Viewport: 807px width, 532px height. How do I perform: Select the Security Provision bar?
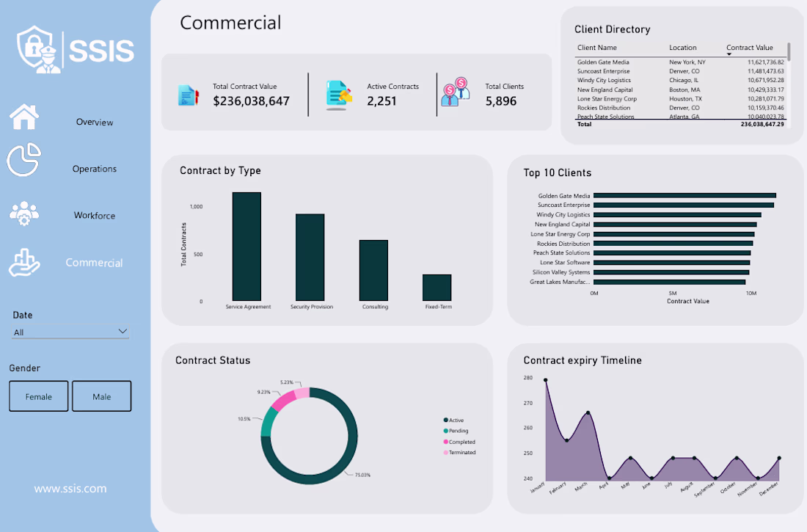[x=310, y=257]
